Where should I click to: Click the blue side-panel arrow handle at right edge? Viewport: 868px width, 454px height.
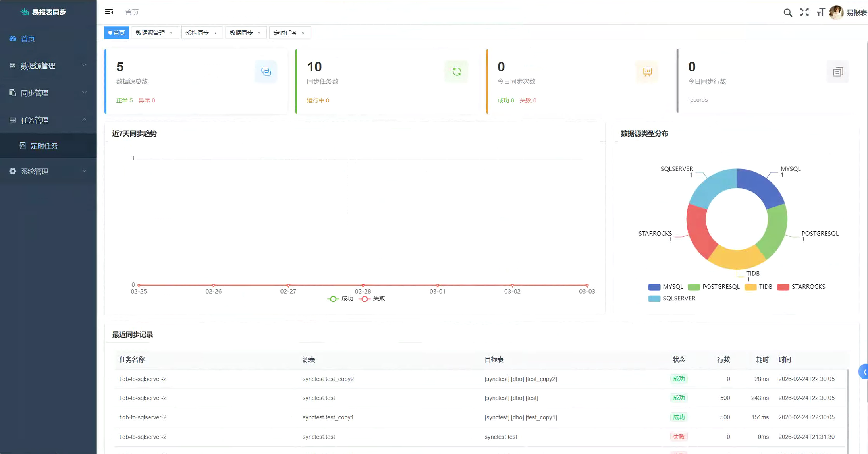click(x=864, y=372)
